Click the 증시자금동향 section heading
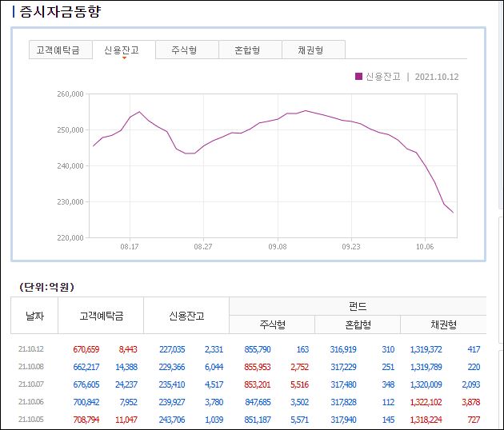 click(x=60, y=11)
